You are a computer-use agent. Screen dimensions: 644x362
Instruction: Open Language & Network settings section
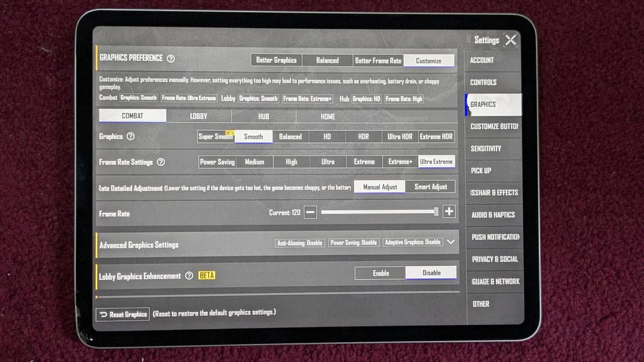pyautogui.click(x=495, y=282)
